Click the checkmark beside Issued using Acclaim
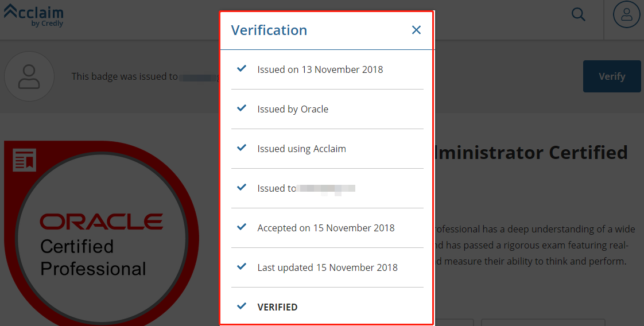 (x=242, y=148)
